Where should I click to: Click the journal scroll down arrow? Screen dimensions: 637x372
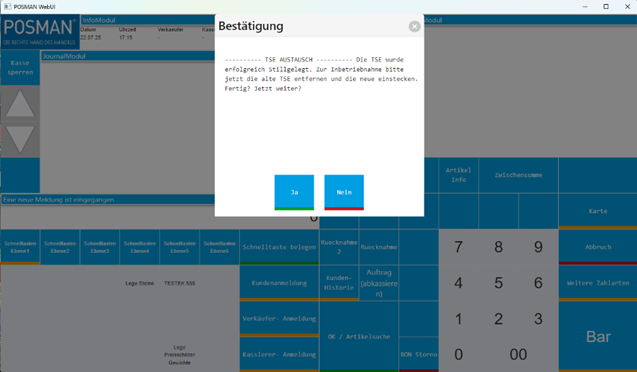coord(20,139)
